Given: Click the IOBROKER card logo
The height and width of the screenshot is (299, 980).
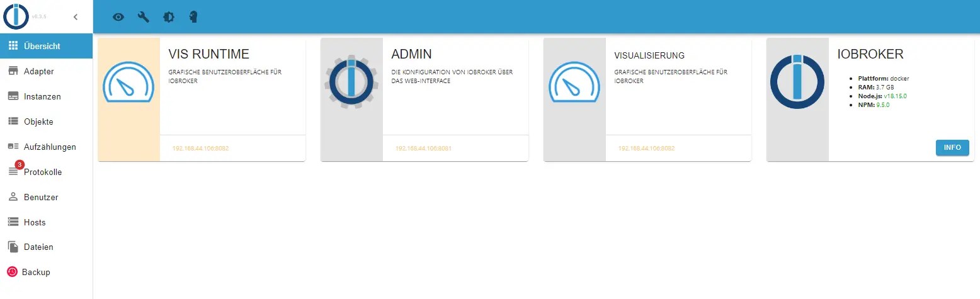Looking at the screenshot, I should [797, 82].
